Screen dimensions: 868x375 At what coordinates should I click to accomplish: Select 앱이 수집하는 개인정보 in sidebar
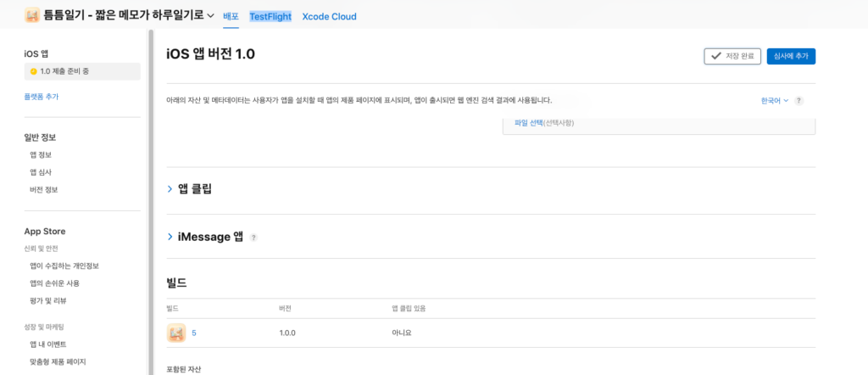[66, 266]
